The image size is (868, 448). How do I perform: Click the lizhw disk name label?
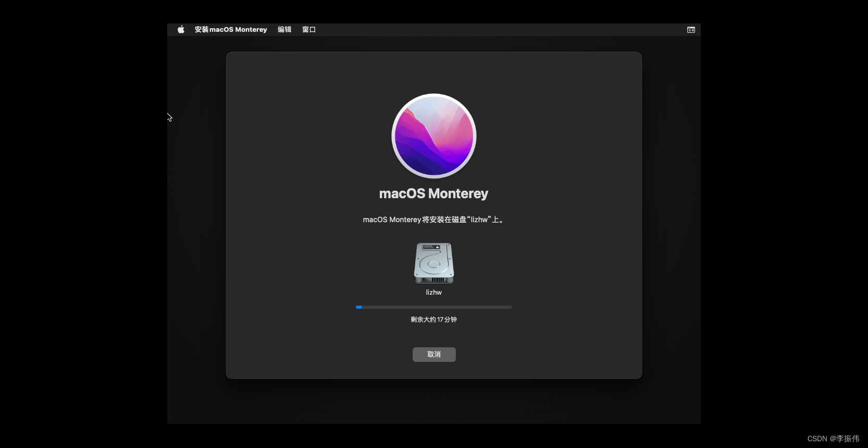click(433, 293)
